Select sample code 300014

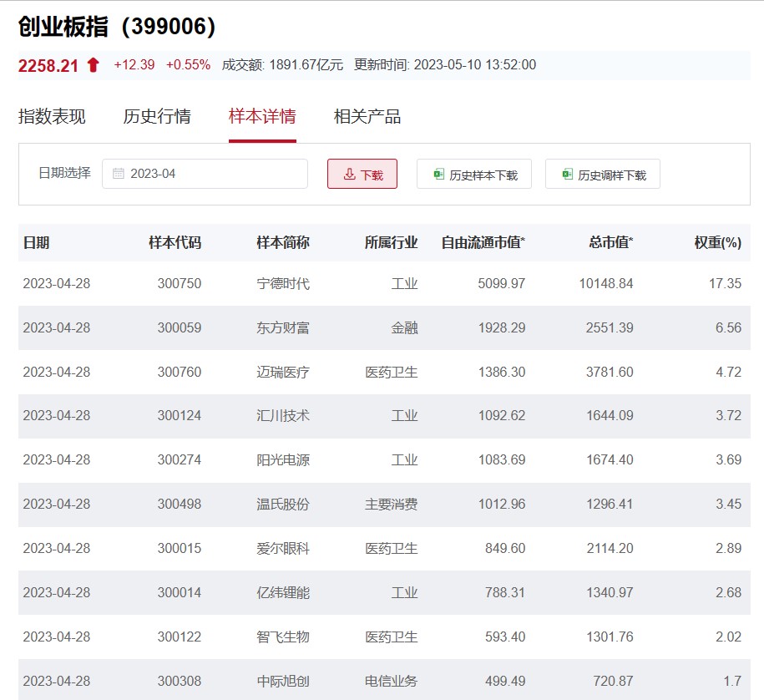[180, 593]
